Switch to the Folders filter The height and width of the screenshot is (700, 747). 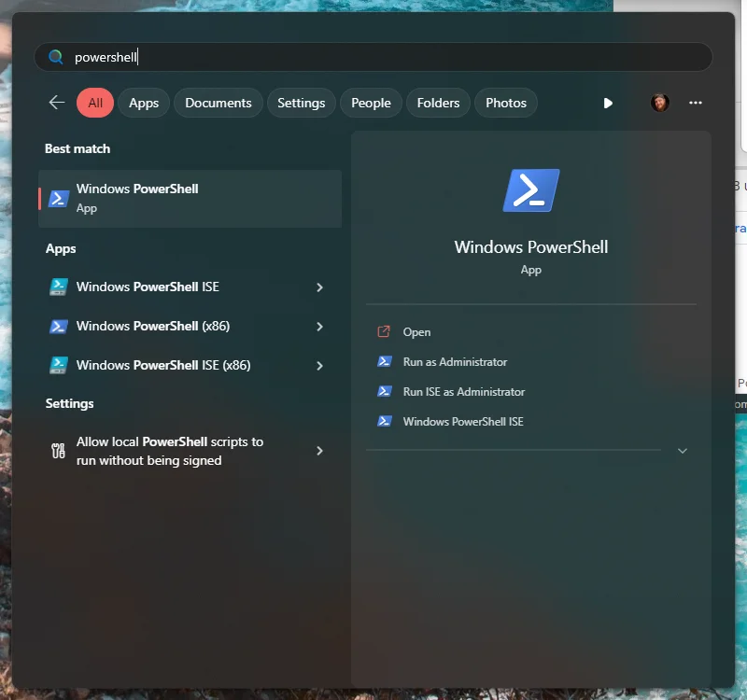(438, 103)
